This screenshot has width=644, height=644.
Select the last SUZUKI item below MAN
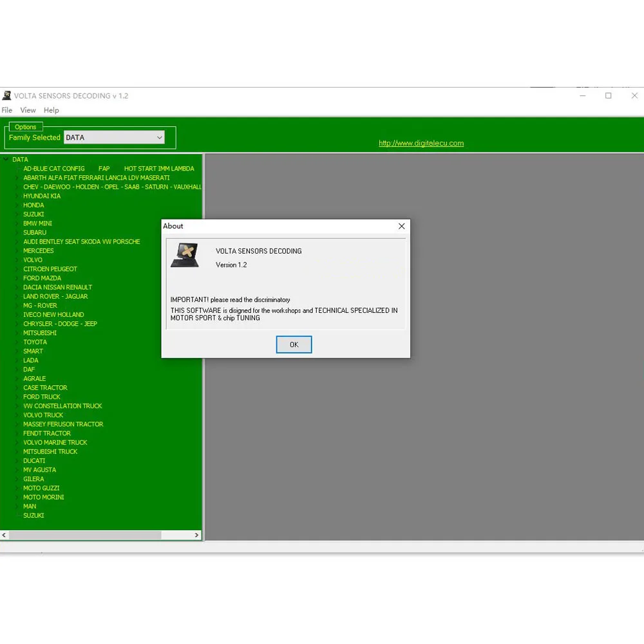point(33,515)
